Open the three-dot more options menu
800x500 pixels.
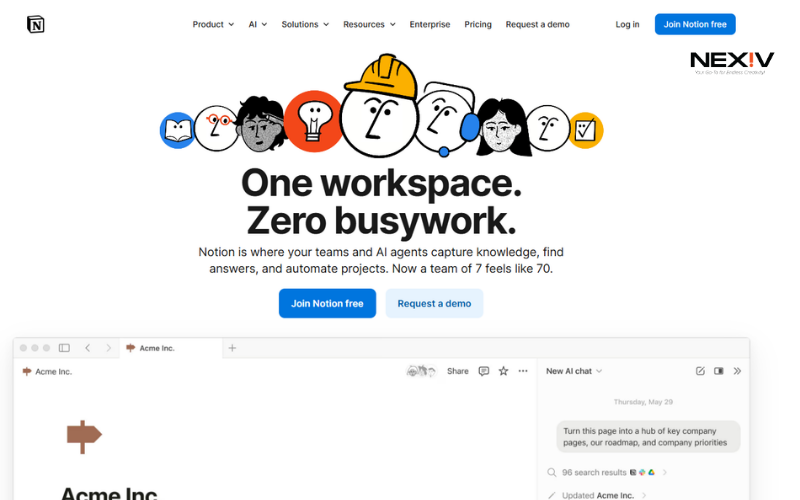tap(523, 371)
